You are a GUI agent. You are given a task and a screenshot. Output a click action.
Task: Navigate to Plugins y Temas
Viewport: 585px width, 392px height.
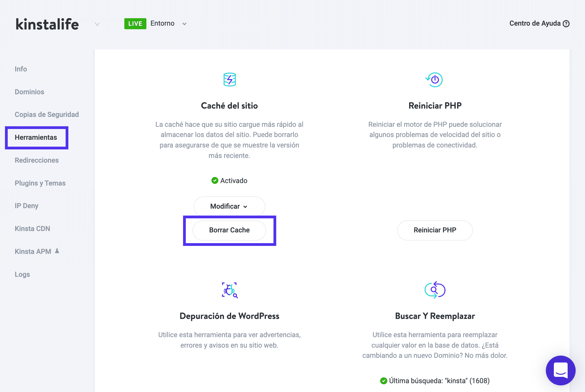point(40,183)
